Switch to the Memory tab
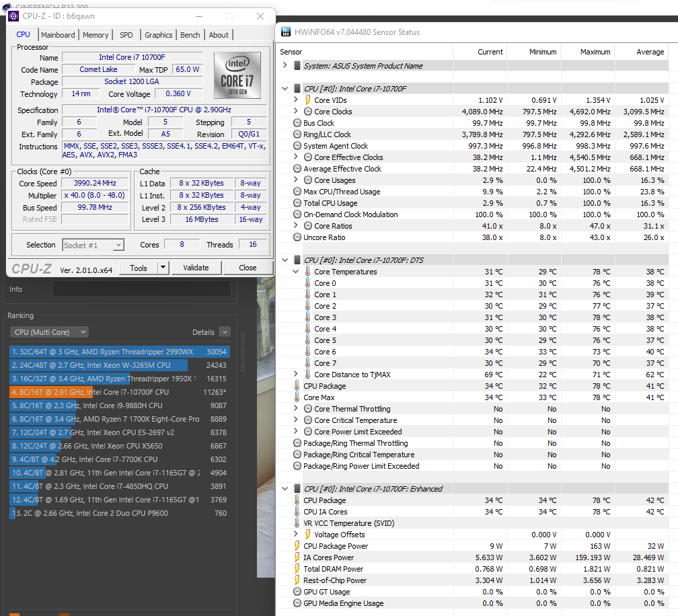 click(x=96, y=35)
